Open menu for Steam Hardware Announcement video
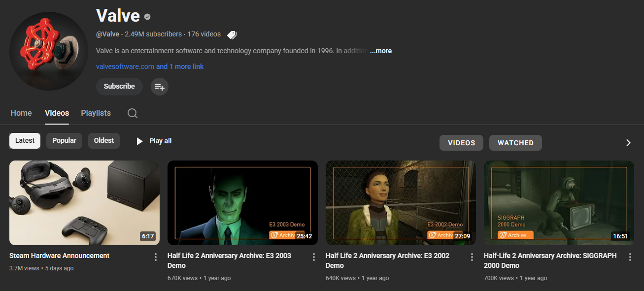This screenshot has width=644, height=291. [155, 257]
